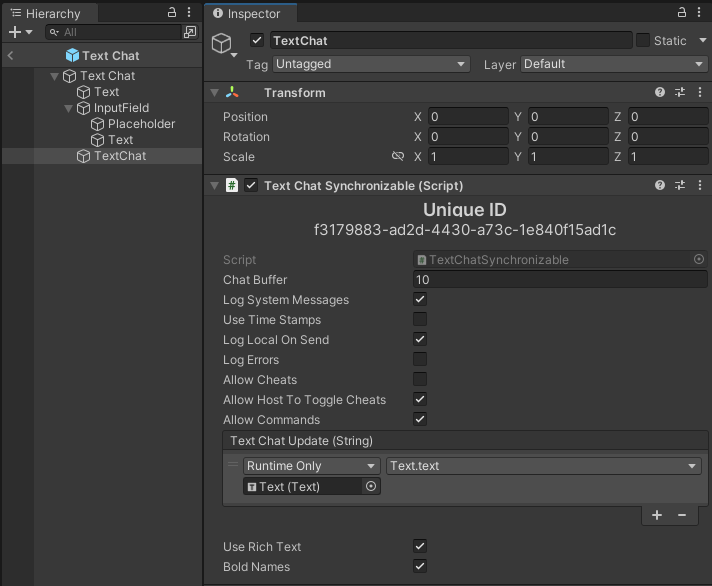The image size is (712, 586).
Task: Open Text Chat Synchronizable more options menu
Action: tap(698, 185)
